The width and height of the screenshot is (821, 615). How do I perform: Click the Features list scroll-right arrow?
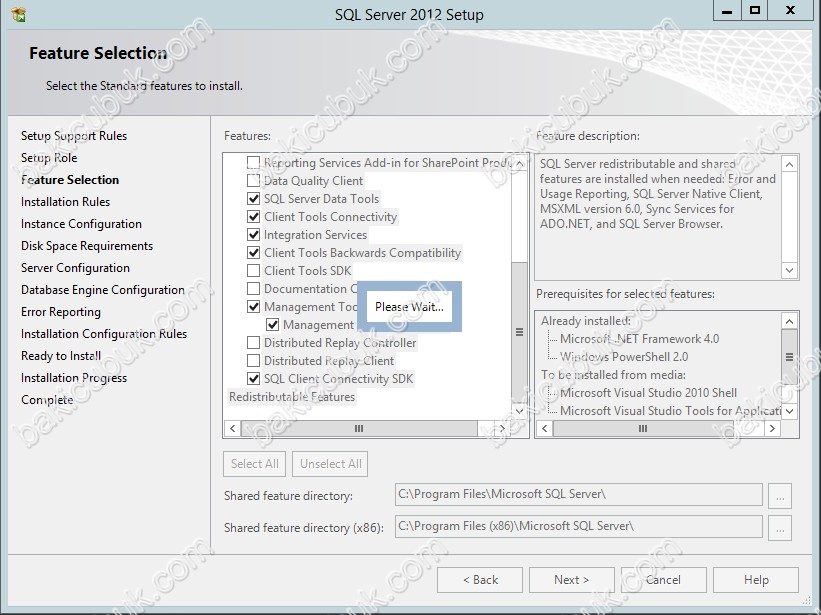pos(502,429)
